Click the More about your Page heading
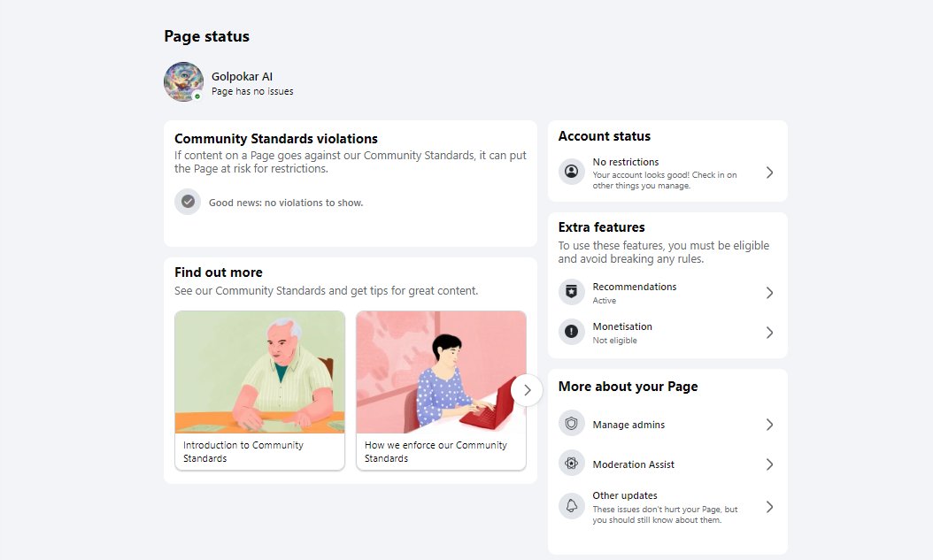 click(x=628, y=387)
